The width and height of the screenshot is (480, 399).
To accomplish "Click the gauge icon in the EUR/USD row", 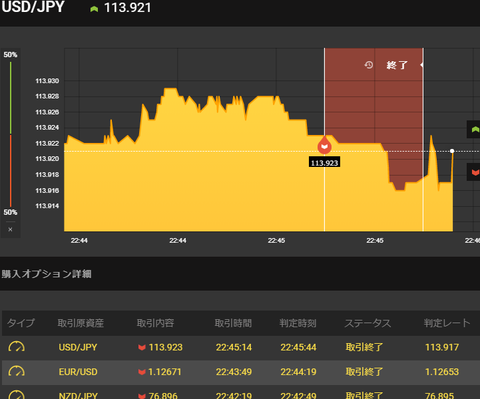I will (16, 371).
